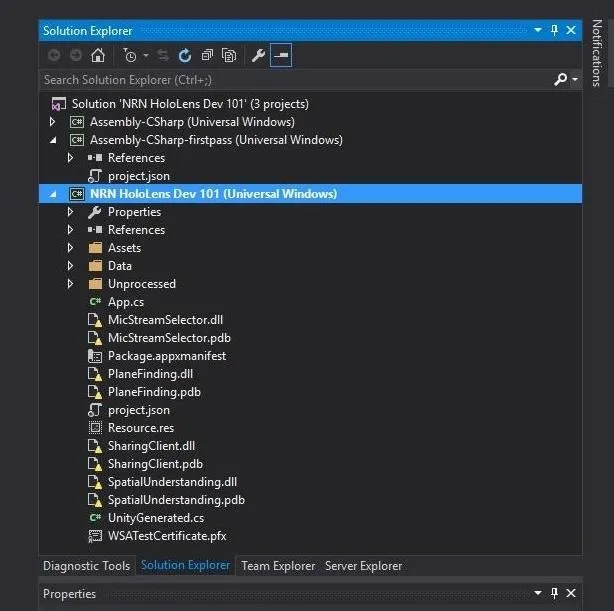614x611 pixels.
Task: Click the Refresh toolbar icon
Action: 185,56
